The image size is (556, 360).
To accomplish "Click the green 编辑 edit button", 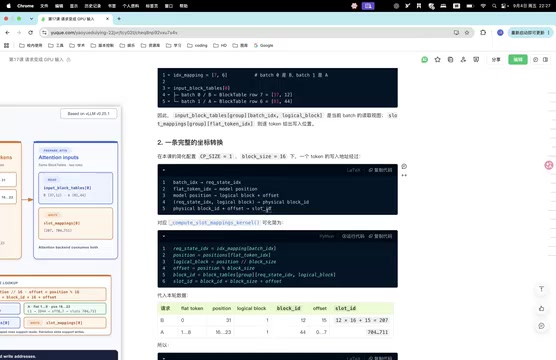I will point(518,60).
